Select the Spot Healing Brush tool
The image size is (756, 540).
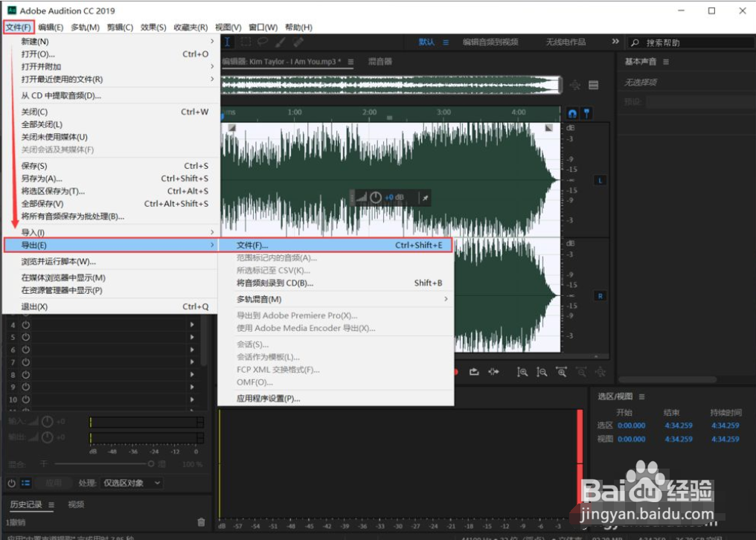tap(298, 42)
